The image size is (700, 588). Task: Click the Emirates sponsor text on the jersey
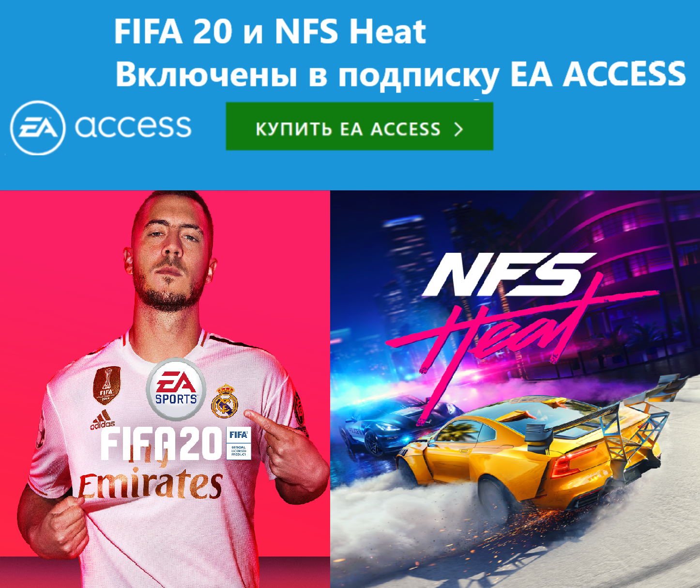[x=151, y=484]
